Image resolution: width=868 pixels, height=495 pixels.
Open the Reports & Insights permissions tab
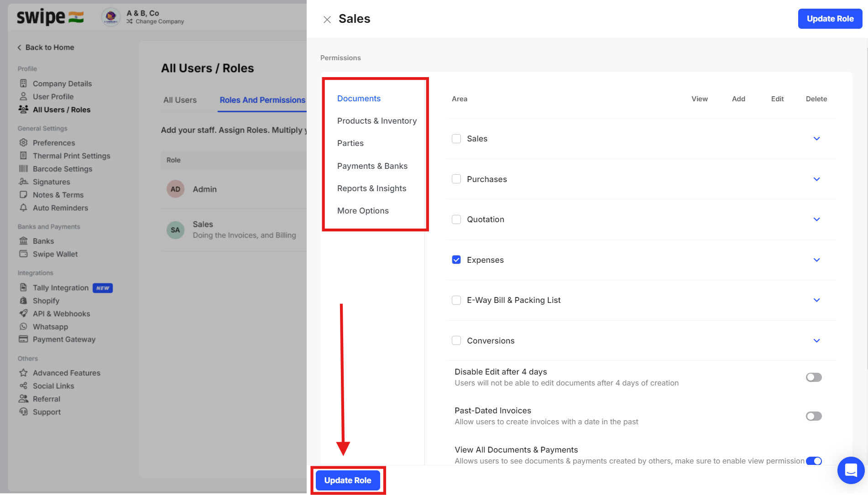pos(371,188)
